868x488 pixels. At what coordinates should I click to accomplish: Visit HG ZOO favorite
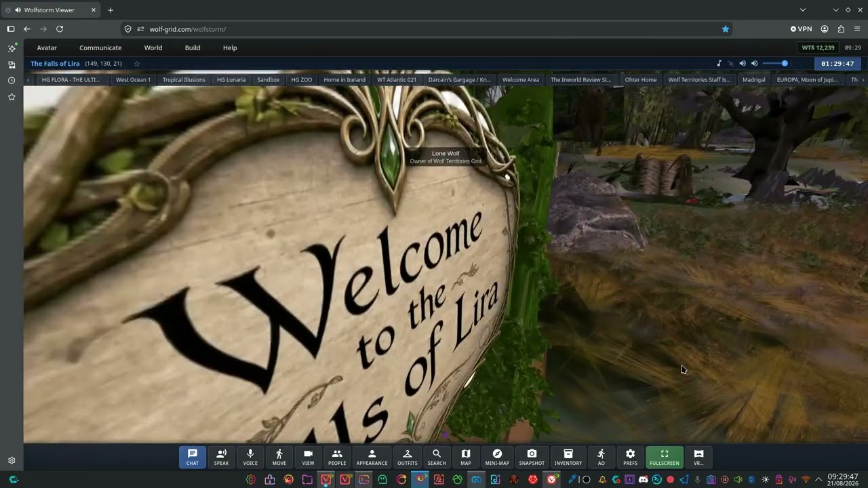(302, 79)
